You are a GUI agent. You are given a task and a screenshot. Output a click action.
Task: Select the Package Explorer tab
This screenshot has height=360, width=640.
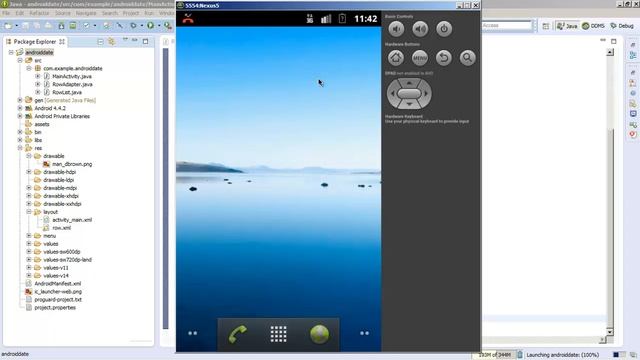pyautogui.click(x=35, y=42)
